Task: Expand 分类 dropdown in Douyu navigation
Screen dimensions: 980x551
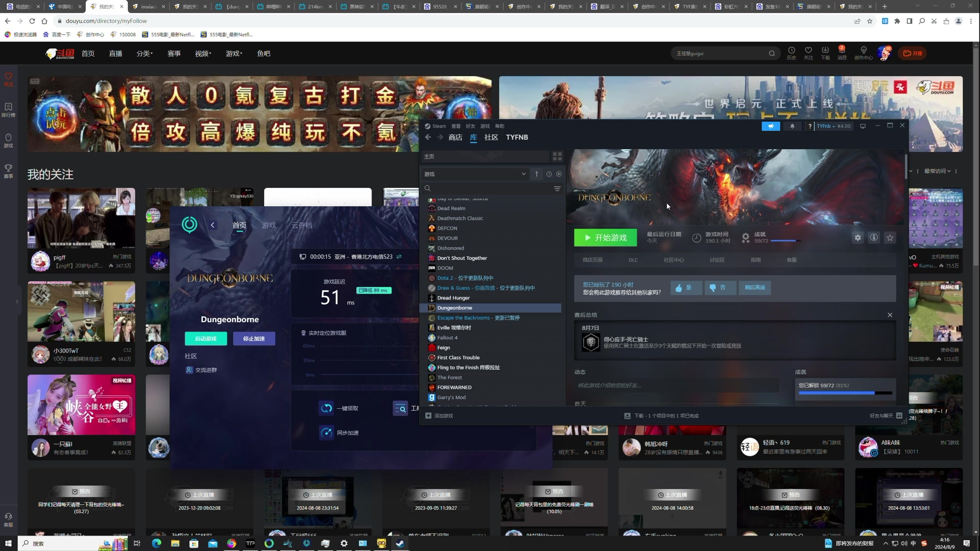Action: click(x=144, y=54)
